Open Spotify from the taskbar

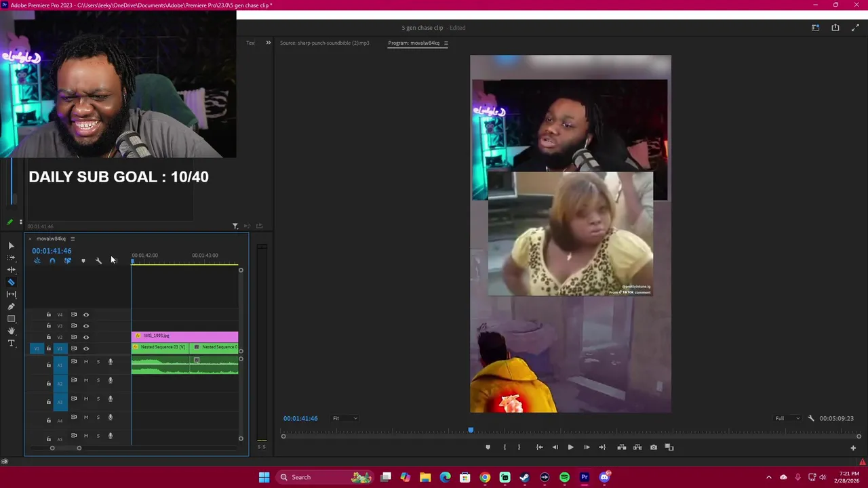click(564, 477)
